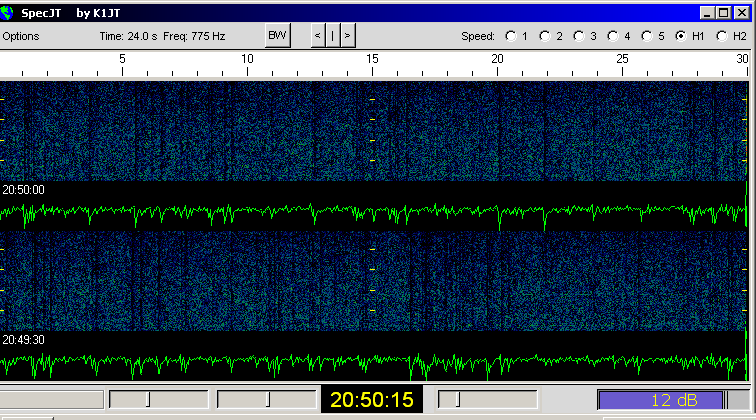Screen dimensions: 756x420
Task: Click the 15 second mark on ruler
Action: click(372, 59)
